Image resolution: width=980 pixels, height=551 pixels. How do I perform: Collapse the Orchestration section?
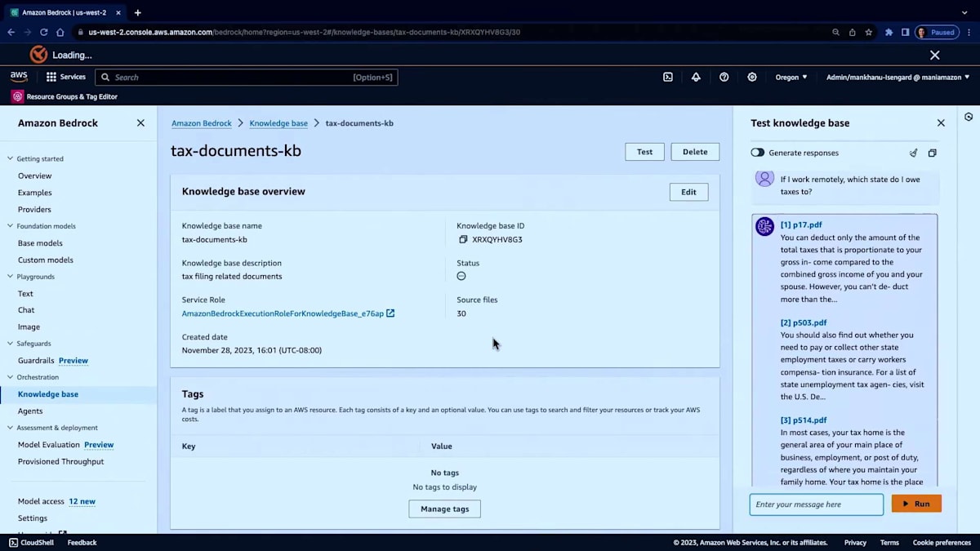click(x=11, y=377)
